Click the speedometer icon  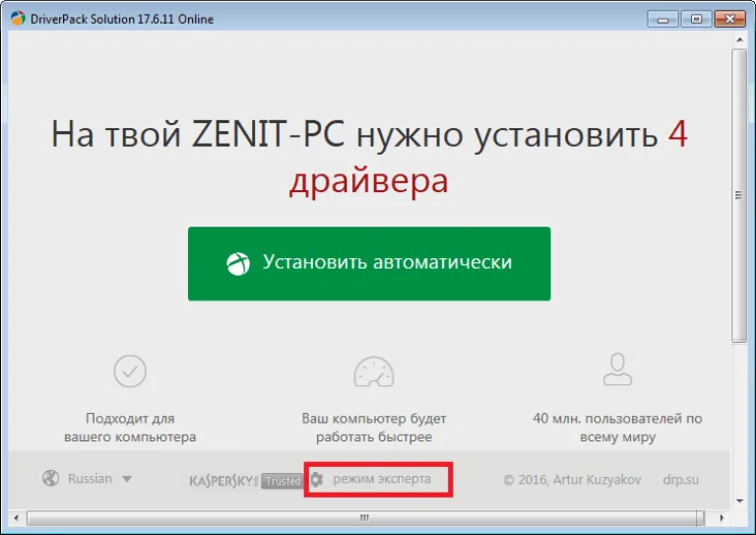(374, 372)
